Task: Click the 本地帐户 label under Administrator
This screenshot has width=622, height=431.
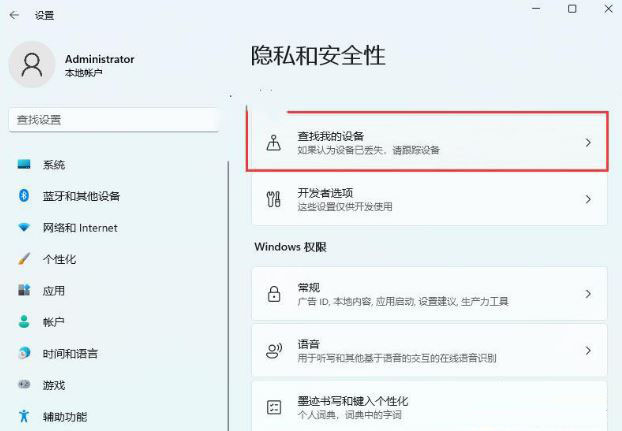Action: coord(84,73)
